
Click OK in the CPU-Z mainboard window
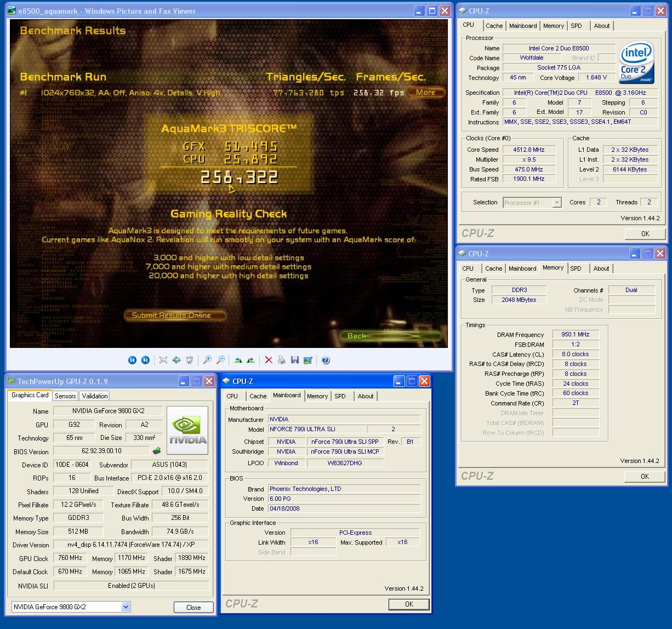(409, 604)
